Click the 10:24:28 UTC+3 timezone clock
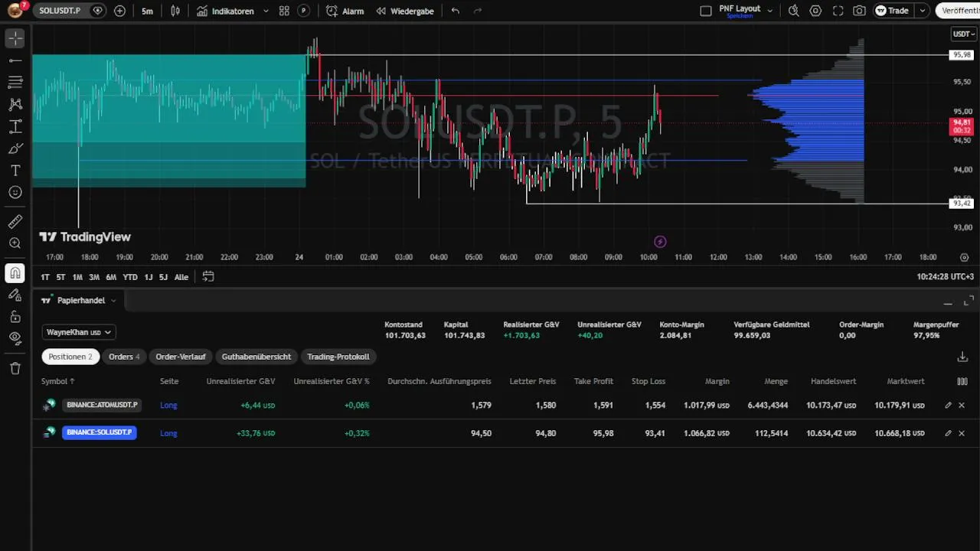Screen dimensions: 980x551 946,277
